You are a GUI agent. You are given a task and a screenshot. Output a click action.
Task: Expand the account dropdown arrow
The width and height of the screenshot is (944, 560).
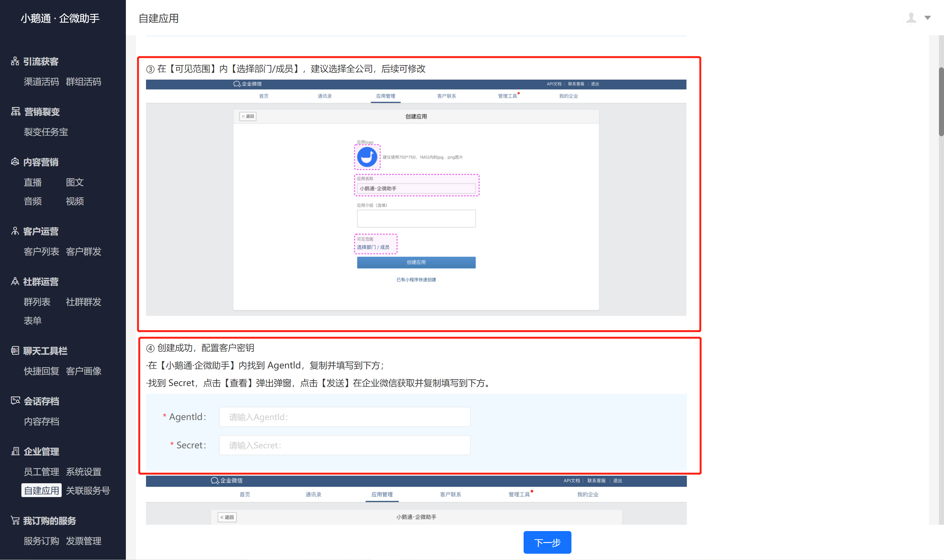[928, 18]
